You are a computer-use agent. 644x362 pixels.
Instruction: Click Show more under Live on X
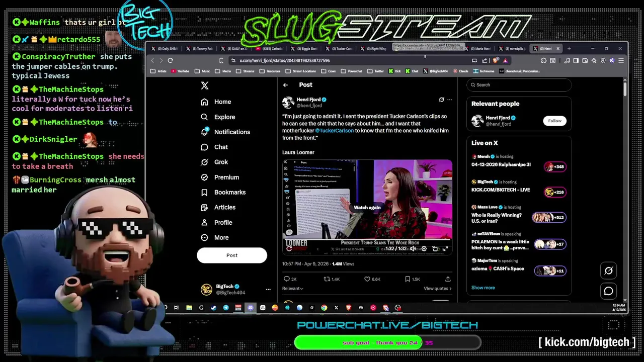(x=483, y=288)
